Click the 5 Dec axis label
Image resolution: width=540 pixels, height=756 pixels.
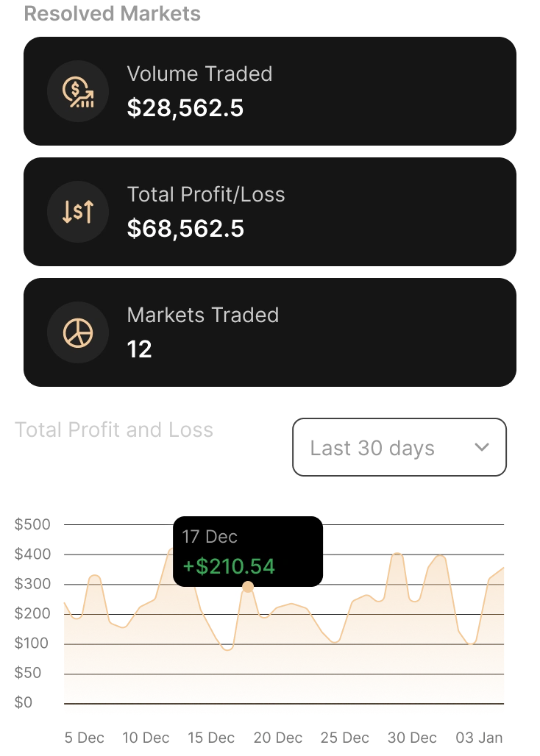pos(85,738)
